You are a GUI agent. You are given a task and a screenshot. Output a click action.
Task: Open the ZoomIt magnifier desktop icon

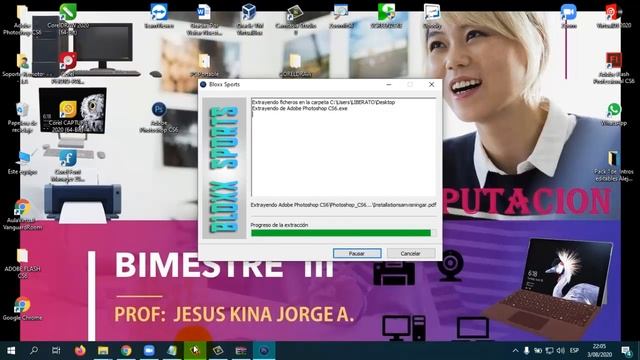click(x=341, y=17)
